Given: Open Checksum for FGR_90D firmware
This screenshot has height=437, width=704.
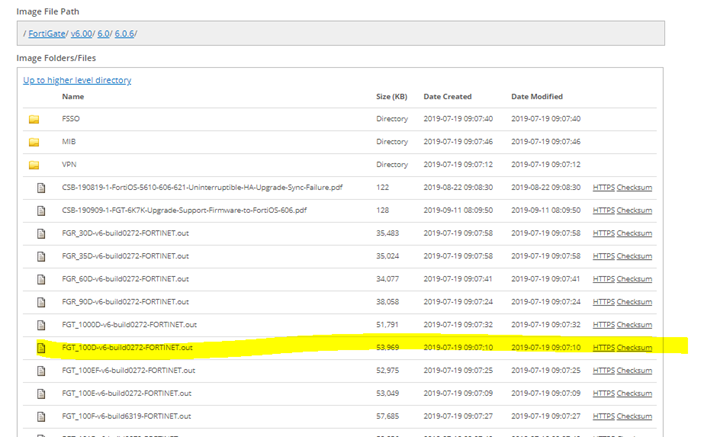Looking at the screenshot, I should 634,302.
